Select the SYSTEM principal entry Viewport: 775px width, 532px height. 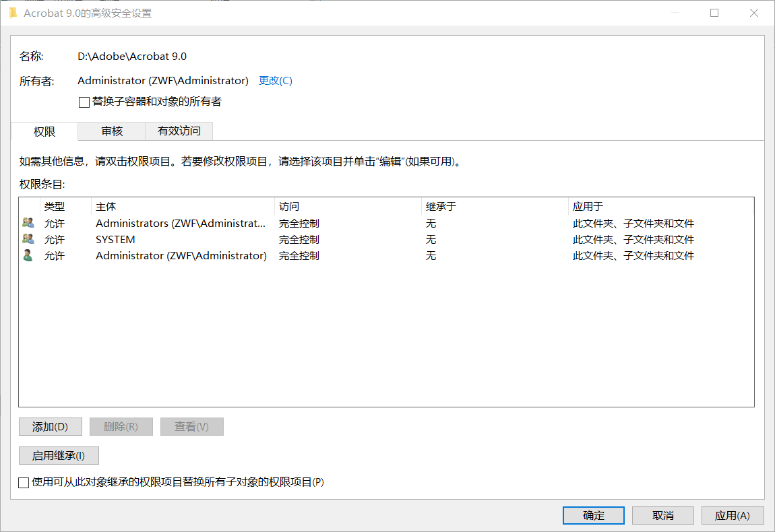[x=115, y=240]
